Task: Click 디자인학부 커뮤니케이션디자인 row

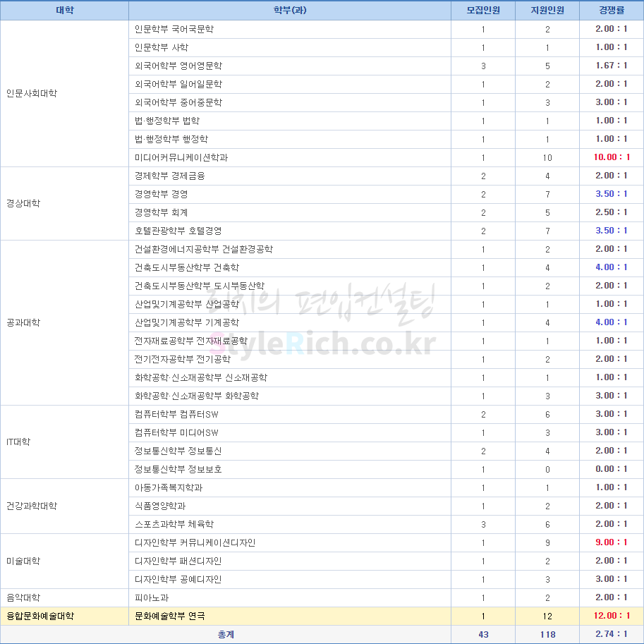Action: [386, 543]
